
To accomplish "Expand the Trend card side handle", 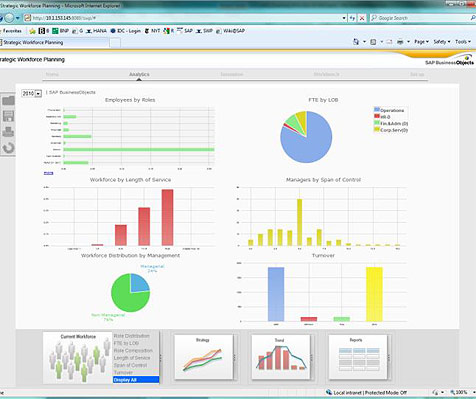I will 312,357.
